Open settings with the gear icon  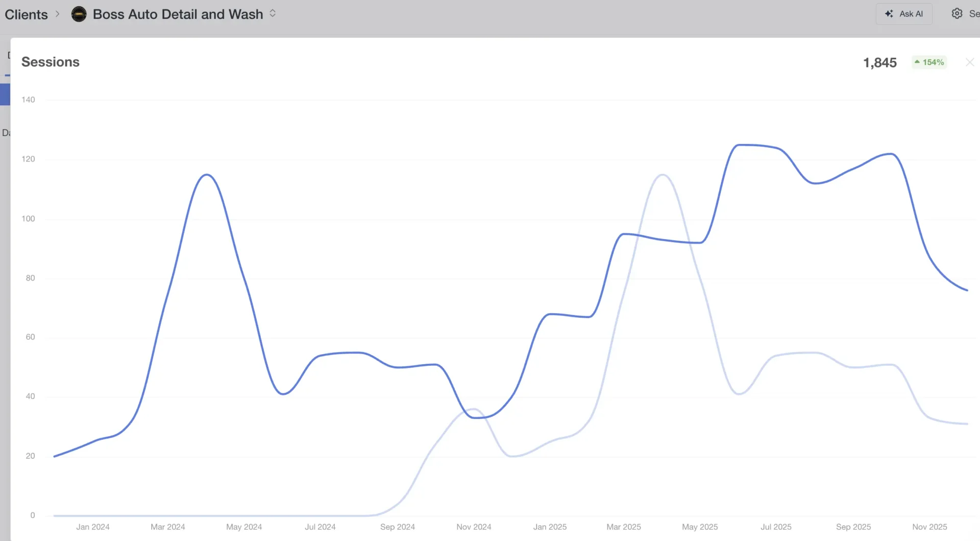957,14
